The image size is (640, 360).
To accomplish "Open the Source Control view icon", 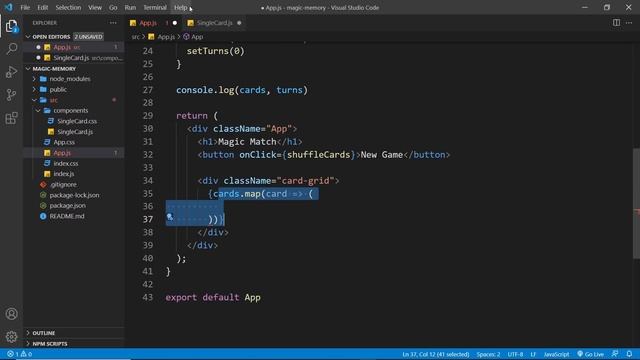I will pos(11,95).
